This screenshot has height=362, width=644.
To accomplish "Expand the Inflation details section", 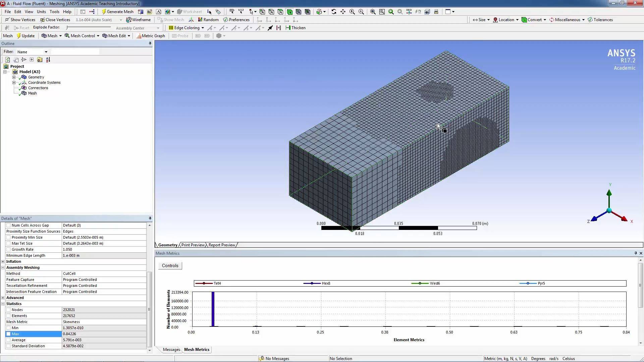I will 3,261.
